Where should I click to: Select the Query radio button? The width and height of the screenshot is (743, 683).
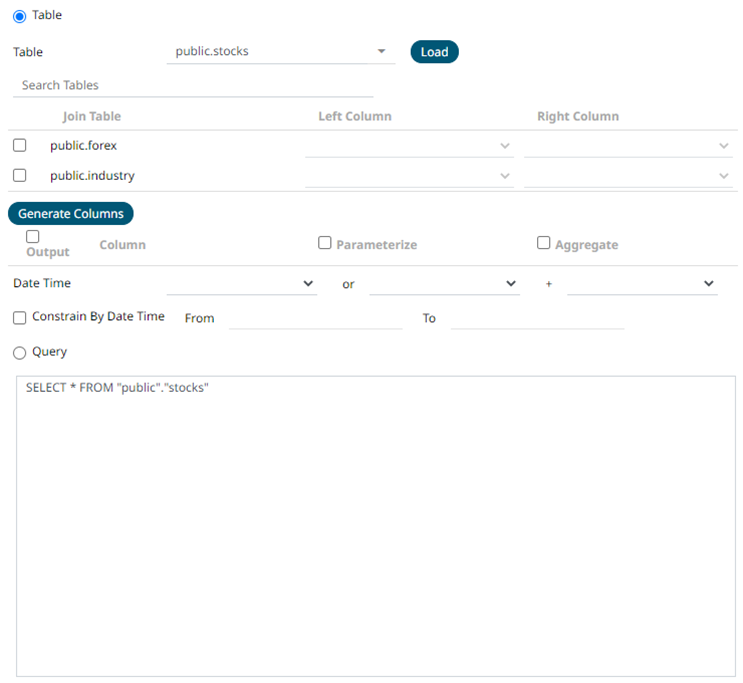19,353
